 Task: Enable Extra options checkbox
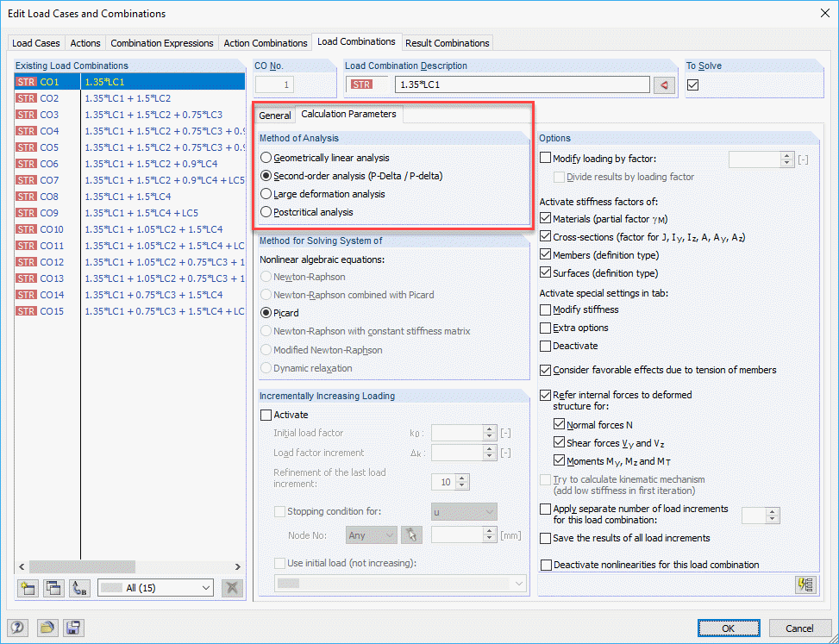point(546,328)
